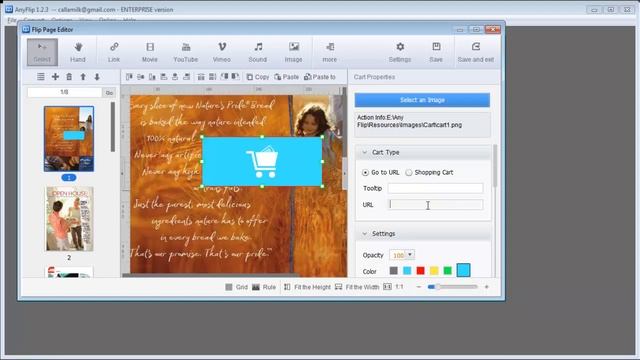
Task: Activate the Select tool
Action: pos(42,52)
